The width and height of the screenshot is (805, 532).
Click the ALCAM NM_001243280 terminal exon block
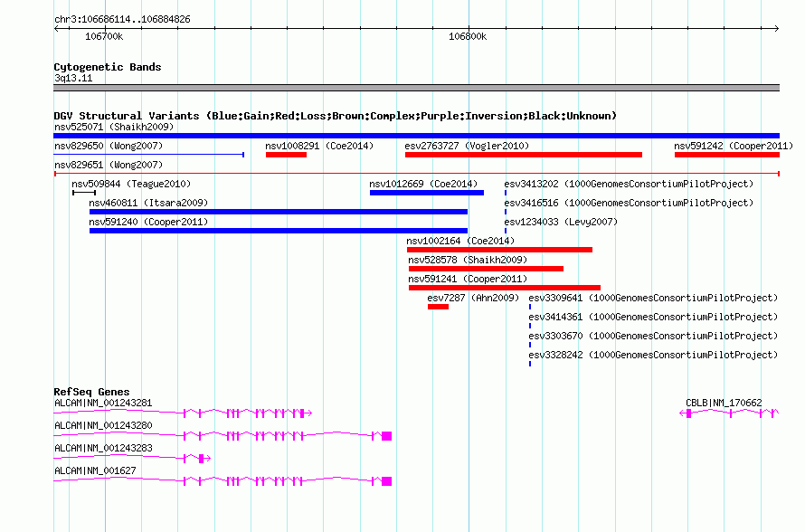(x=386, y=436)
